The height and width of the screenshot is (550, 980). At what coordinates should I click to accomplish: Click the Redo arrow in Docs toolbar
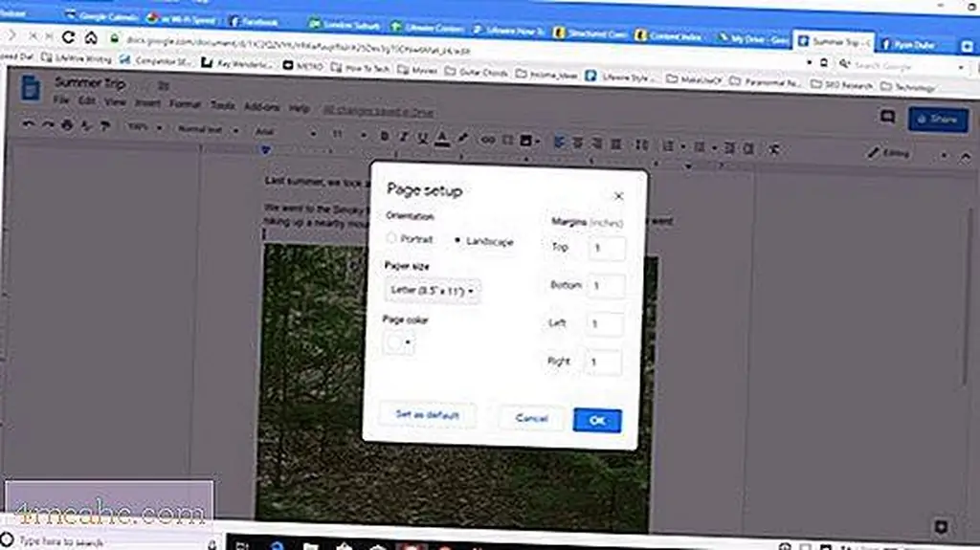pos(48,124)
